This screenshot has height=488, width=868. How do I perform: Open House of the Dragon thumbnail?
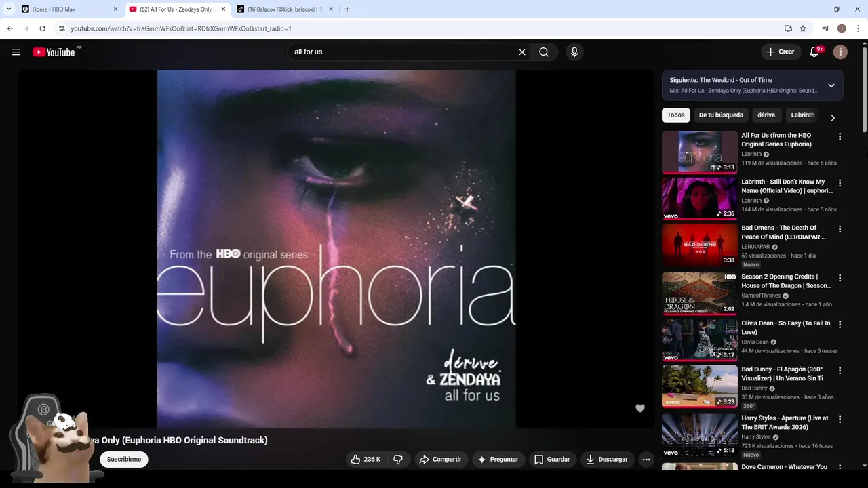pos(700,293)
